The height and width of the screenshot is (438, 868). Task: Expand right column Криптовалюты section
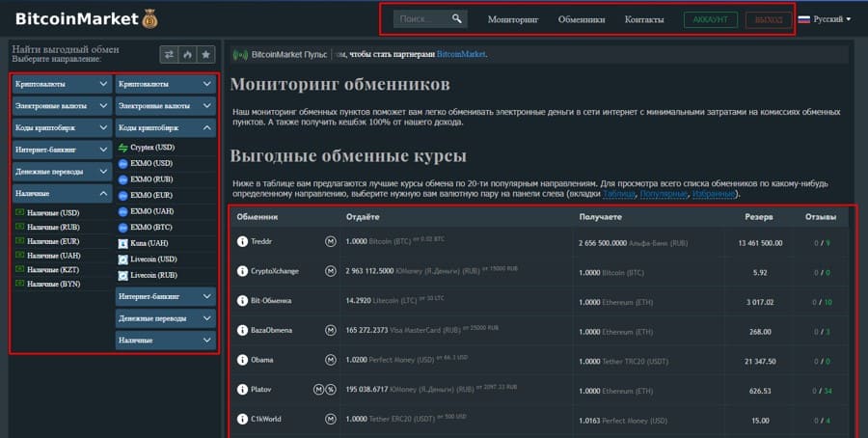[x=166, y=84]
